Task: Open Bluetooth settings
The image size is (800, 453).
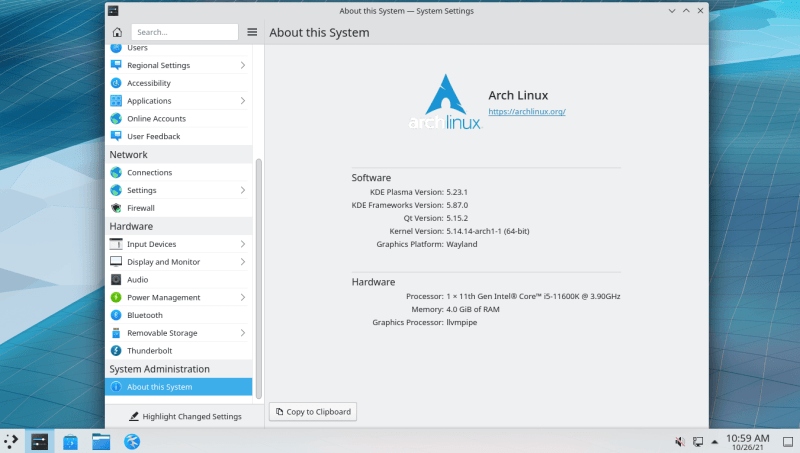Action: pos(145,315)
